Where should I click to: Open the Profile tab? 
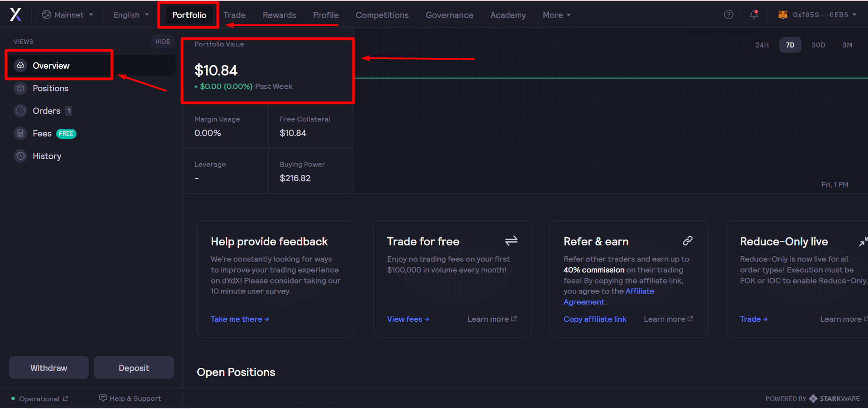pyautogui.click(x=326, y=15)
